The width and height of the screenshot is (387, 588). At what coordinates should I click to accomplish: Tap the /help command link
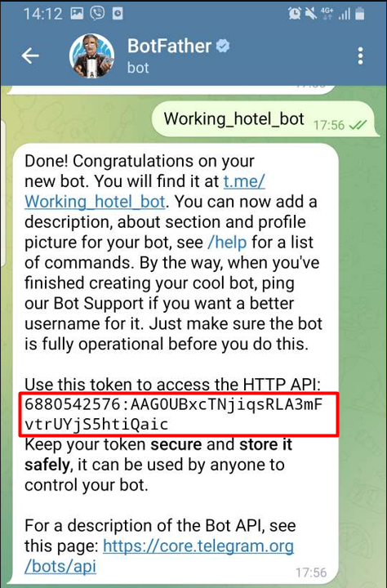(x=227, y=243)
